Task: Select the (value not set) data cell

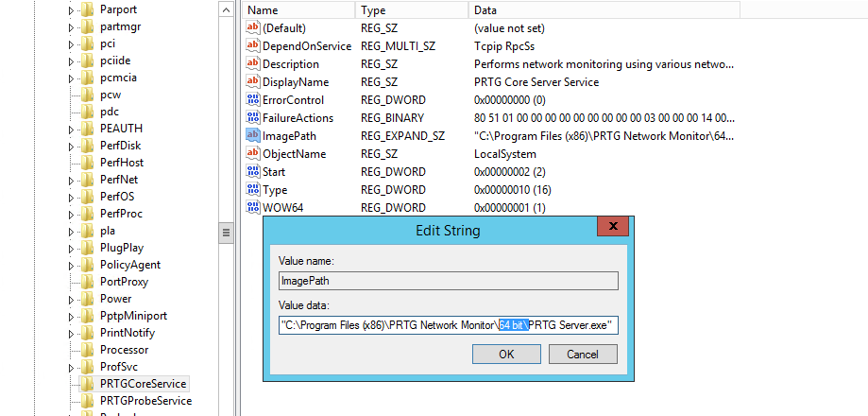Action: coord(509,27)
